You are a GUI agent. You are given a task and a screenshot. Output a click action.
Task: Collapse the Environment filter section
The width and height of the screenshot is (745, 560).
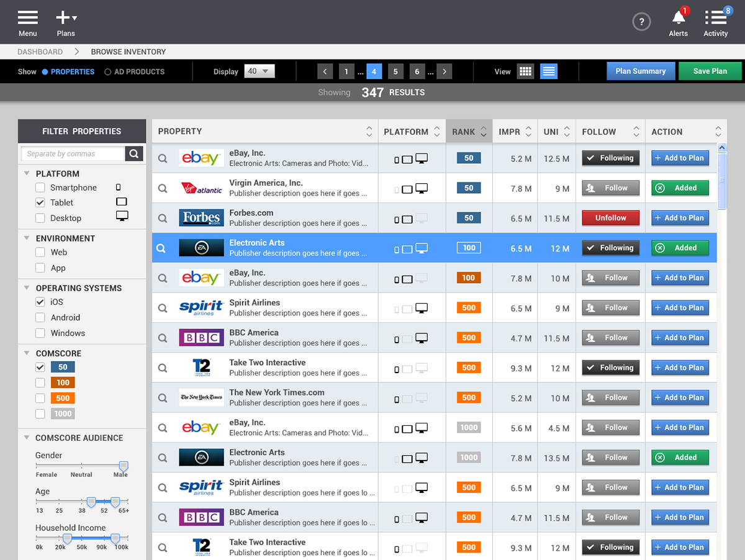[x=27, y=238]
